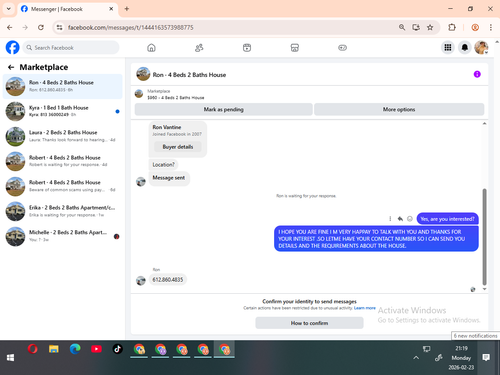Click Chrome's reload page button
The width and height of the screenshot is (500, 375).
[41, 27]
